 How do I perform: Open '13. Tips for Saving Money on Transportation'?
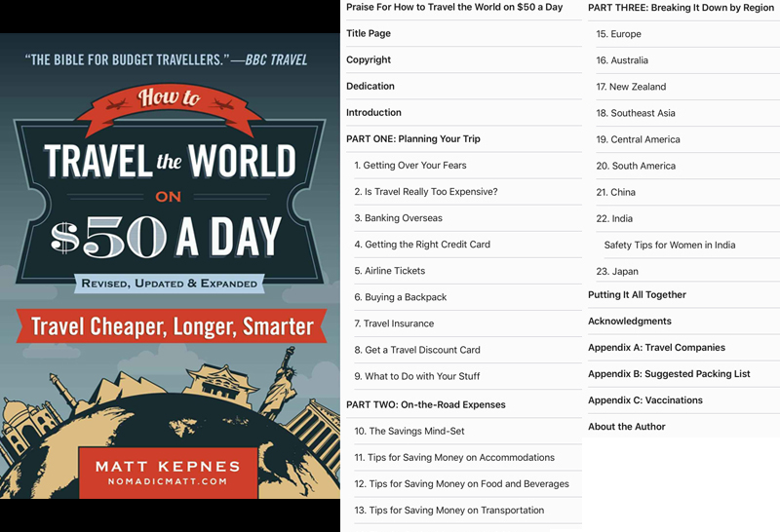click(x=468, y=511)
